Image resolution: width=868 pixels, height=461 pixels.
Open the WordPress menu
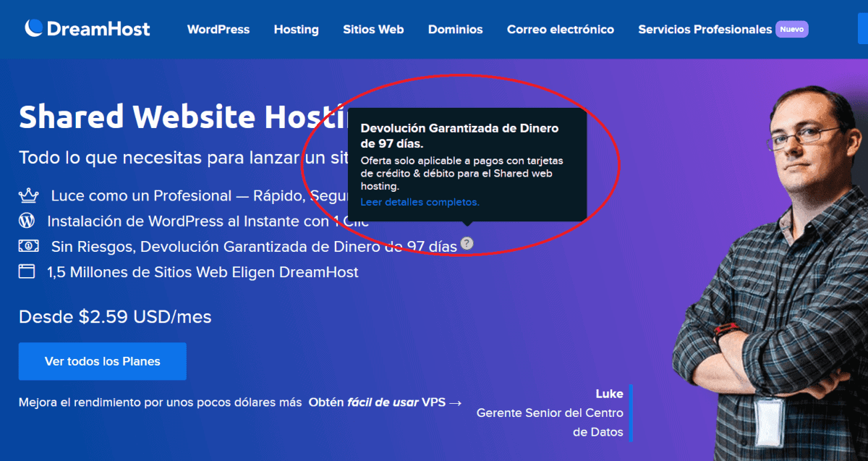[218, 30]
